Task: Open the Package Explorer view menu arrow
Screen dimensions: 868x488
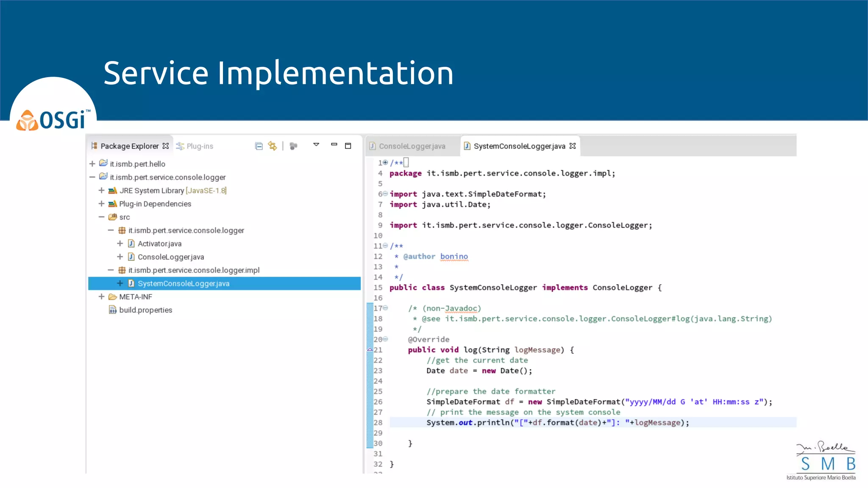Action: 316,145
